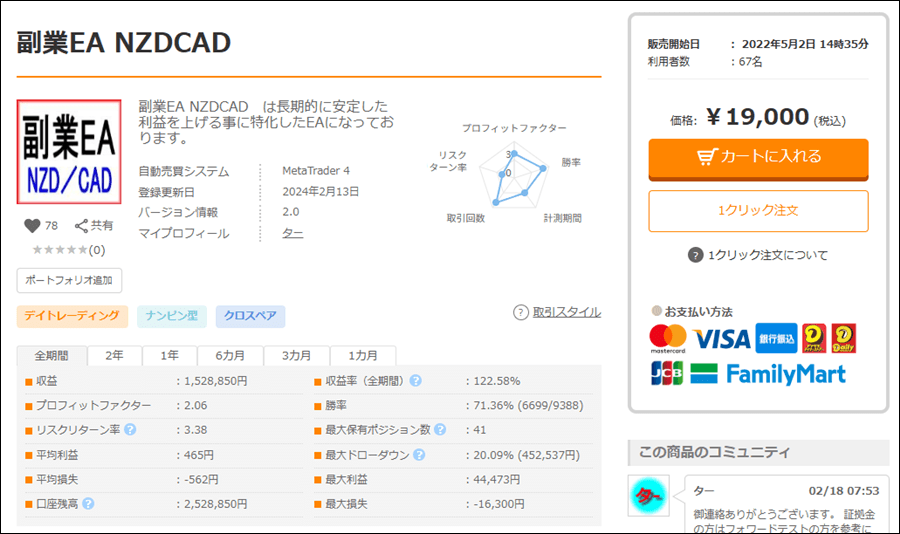Click the ポートフォリオ追加 button

69,280
